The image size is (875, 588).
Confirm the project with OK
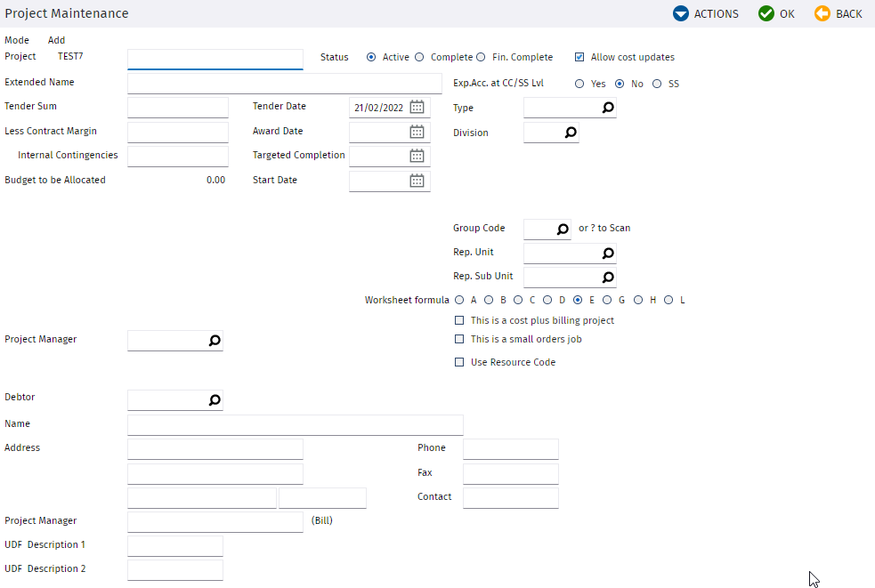777,13
